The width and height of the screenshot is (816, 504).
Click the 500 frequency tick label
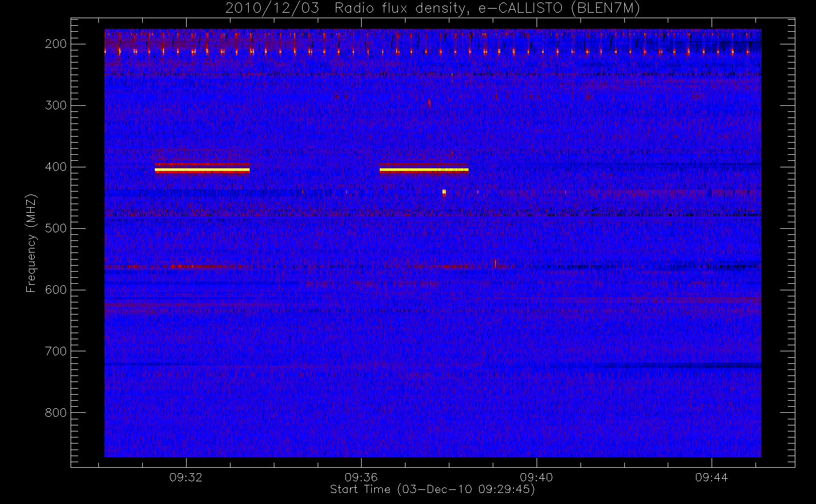[x=55, y=228]
